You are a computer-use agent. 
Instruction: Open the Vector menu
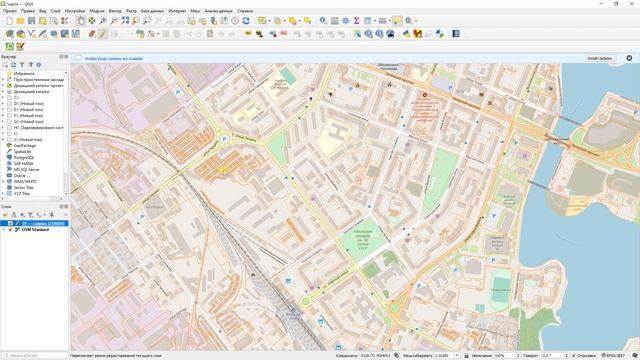pyautogui.click(x=115, y=11)
